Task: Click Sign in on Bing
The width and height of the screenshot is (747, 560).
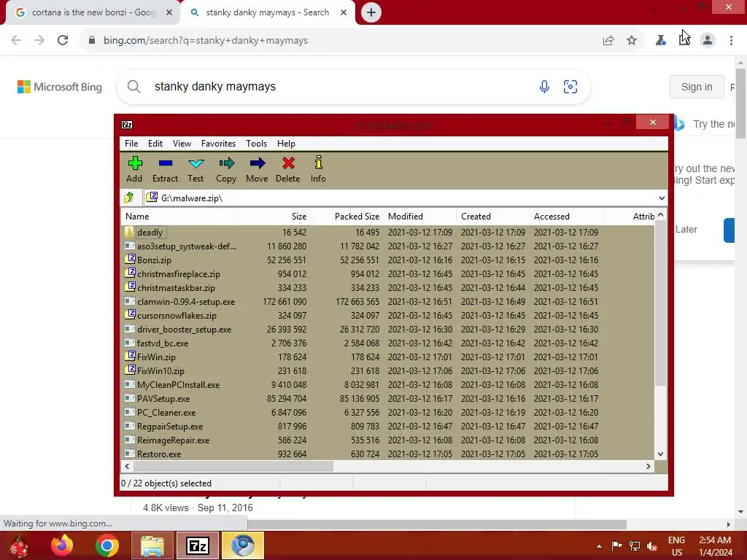Action: [x=697, y=87]
